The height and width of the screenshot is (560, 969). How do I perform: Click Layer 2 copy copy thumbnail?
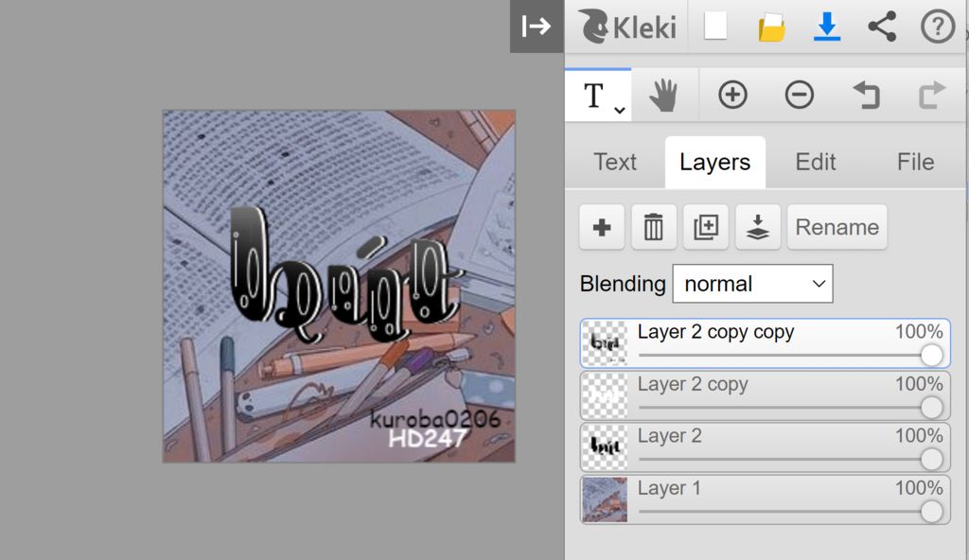(x=605, y=343)
